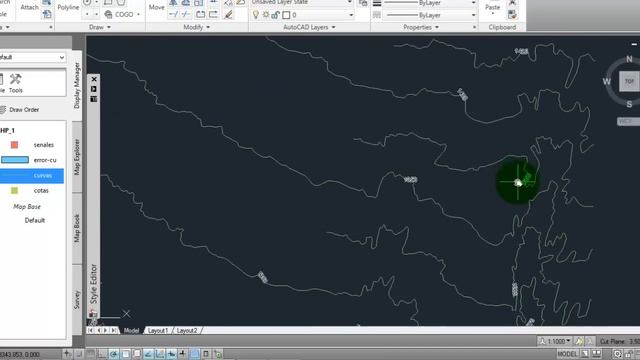Click W on the ViewCube compass
640x360 pixels.
tap(607, 82)
